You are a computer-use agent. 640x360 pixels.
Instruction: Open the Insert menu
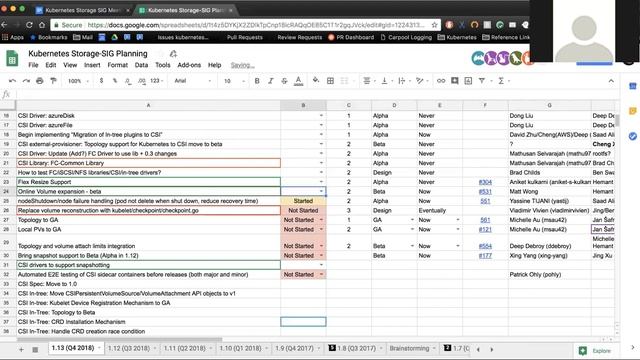pyautogui.click(x=92, y=65)
